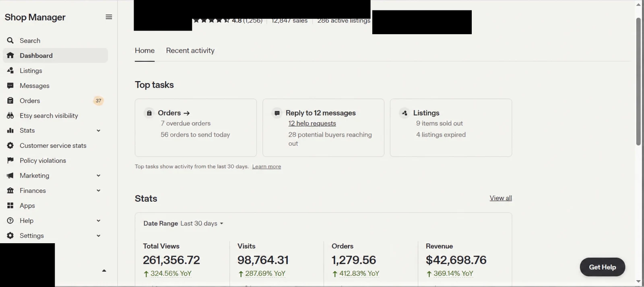Click the scrollbar up arrow

pos(638,4)
